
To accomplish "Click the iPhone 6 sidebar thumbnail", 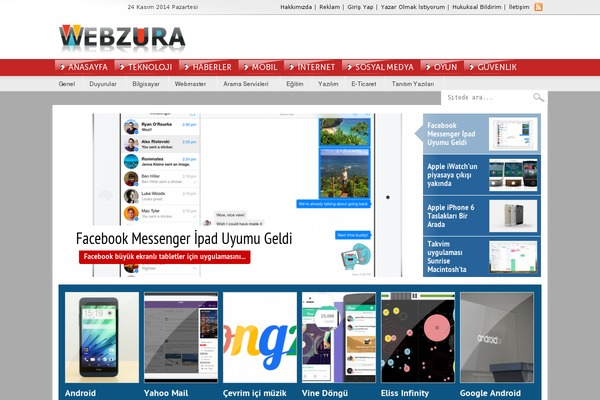I will [513, 216].
